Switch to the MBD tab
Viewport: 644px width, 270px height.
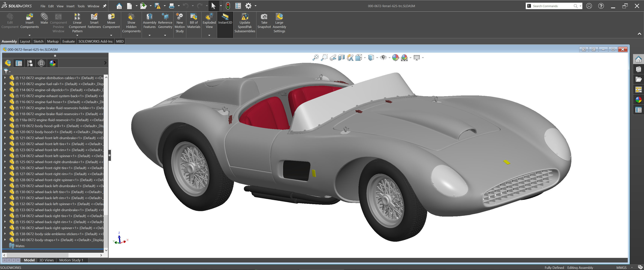120,41
